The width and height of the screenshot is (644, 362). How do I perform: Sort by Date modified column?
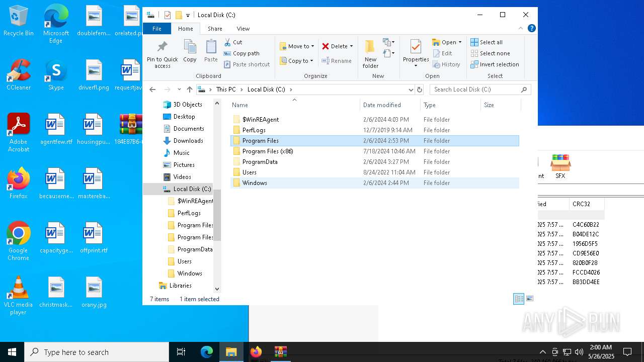point(390,105)
